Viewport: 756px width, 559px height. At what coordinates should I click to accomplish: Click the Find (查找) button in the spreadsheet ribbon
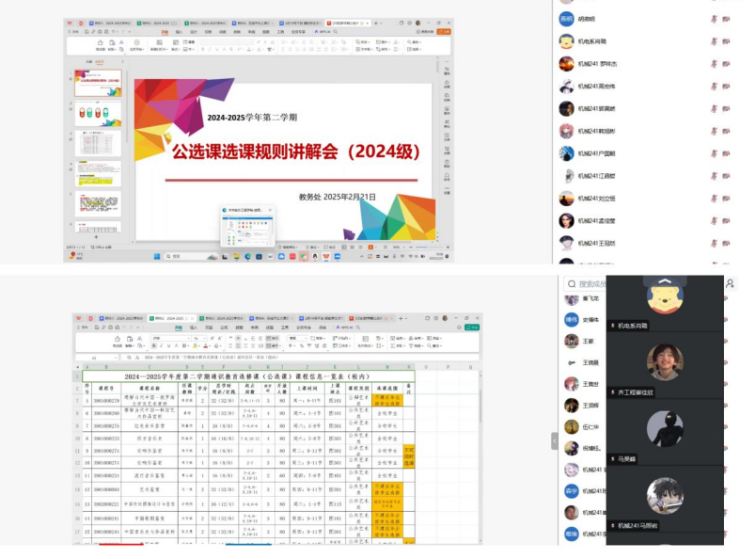(433, 345)
